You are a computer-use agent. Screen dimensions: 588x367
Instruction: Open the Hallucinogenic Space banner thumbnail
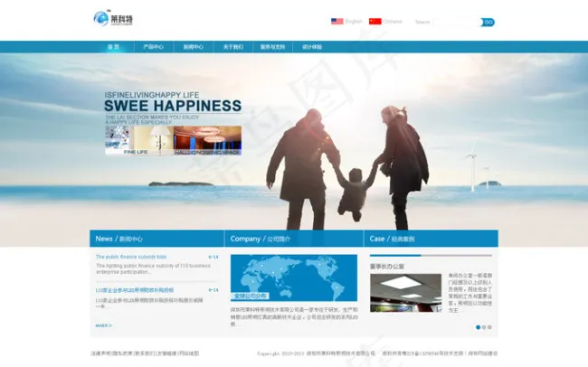point(206,139)
